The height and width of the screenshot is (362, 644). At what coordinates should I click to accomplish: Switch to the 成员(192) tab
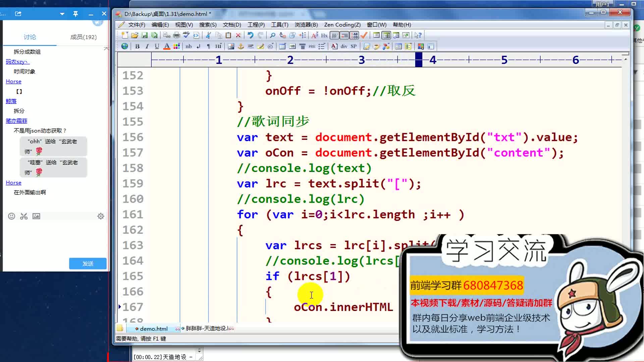click(83, 37)
